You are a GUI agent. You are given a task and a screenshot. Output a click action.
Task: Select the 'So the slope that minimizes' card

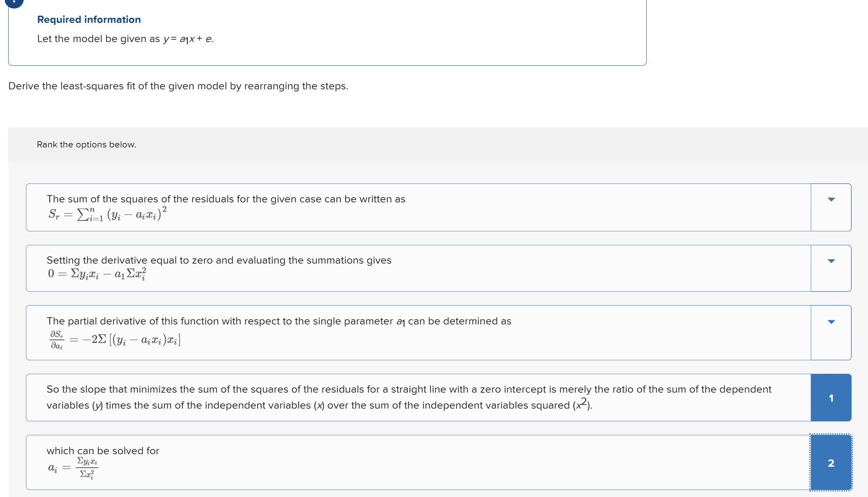click(x=418, y=398)
